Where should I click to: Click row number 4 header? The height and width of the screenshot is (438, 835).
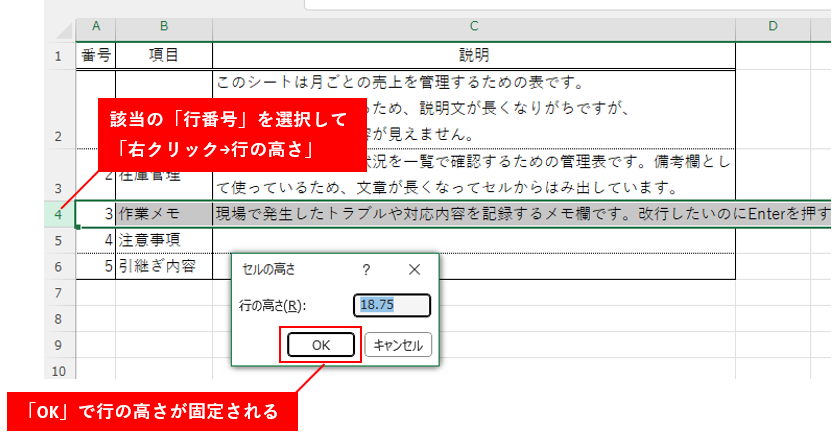pyautogui.click(x=57, y=214)
